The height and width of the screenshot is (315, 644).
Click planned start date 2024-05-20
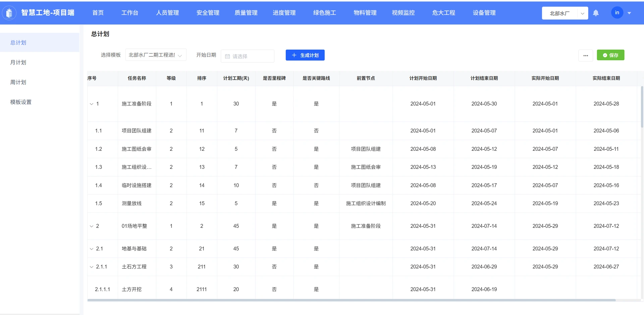423,203
